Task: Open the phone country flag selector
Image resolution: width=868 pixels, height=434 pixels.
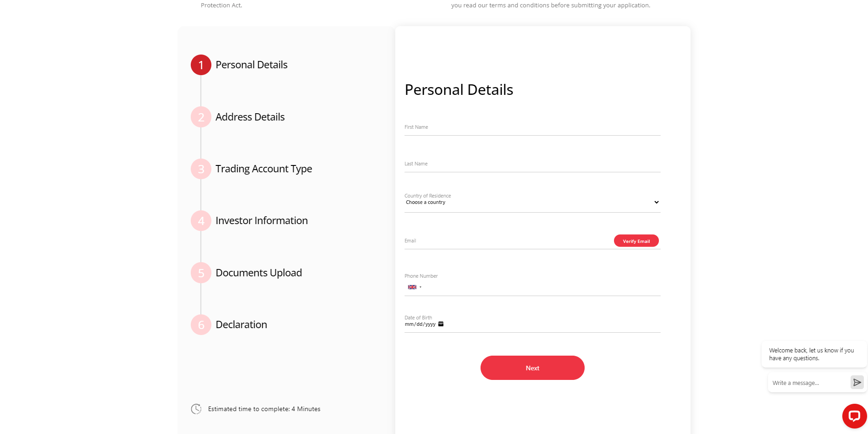Action: click(414, 287)
